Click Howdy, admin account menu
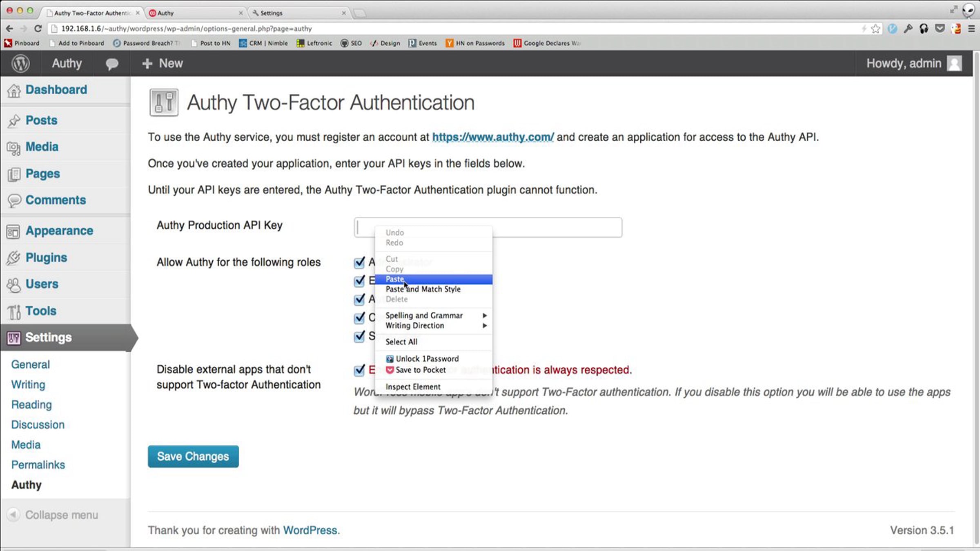This screenshot has height=551, width=980. pyautogui.click(x=914, y=63)
